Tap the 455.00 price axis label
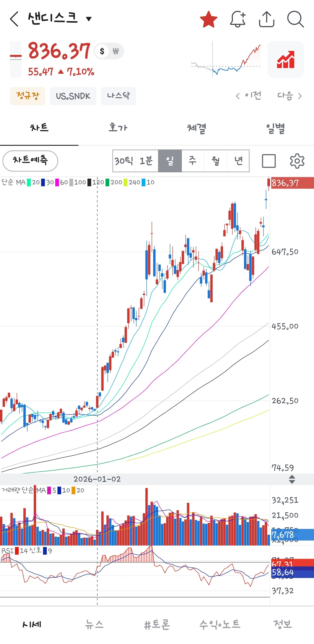The width and height of the screenshot is (314, 644). (285, 326)
